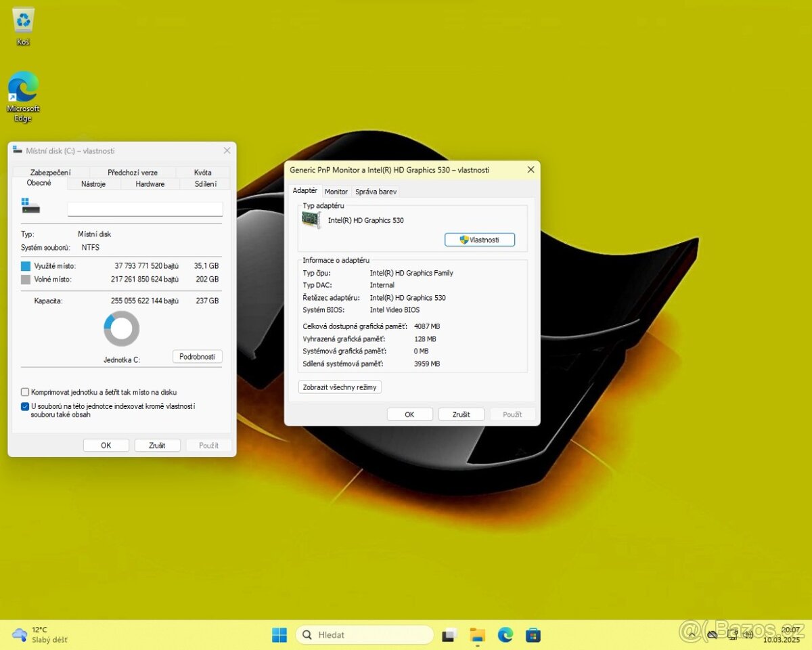This screenshot has width=812, height=650.
Task: Switch to the Monitor tab
Action: (x=336, y=192)
